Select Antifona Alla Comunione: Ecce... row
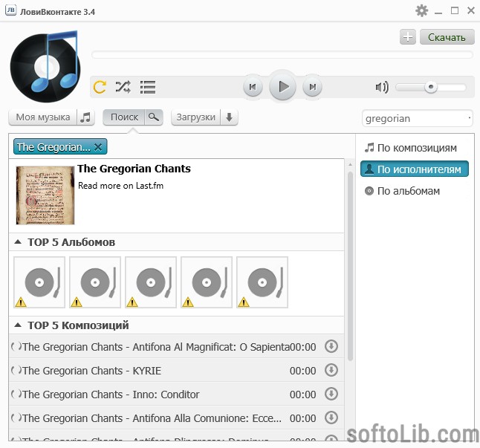 tap(177, 418)
